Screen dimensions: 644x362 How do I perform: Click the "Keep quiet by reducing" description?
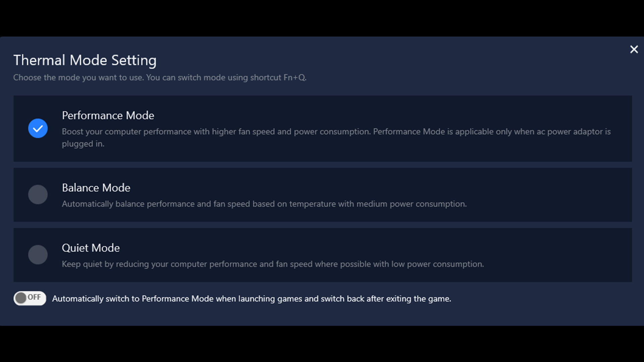point(272,264)
